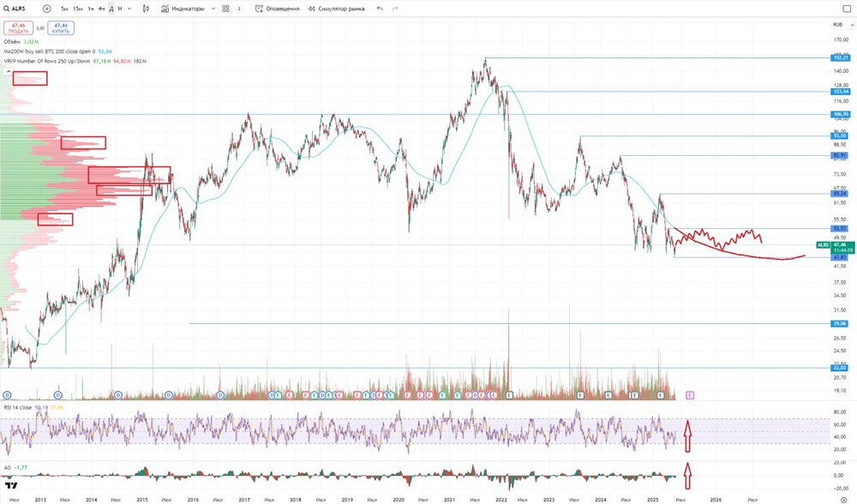Image resolution: width=857 pixels, height=504 pixels.
Task: Collapse the indicator legend chevron
Action: point(9,71)
